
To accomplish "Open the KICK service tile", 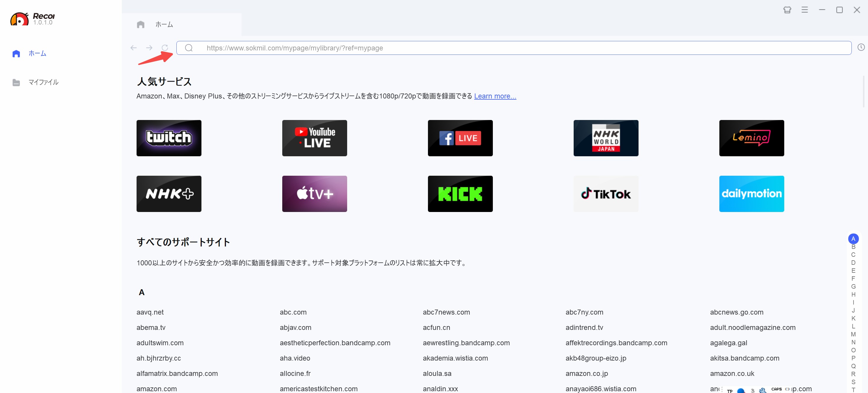I will 460,194.
